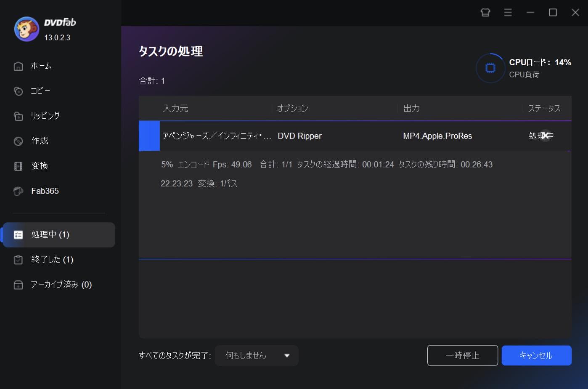The image size is (588, 389).
Task: Click the clipboard icon beside 終了した
Action: [18, 260]
